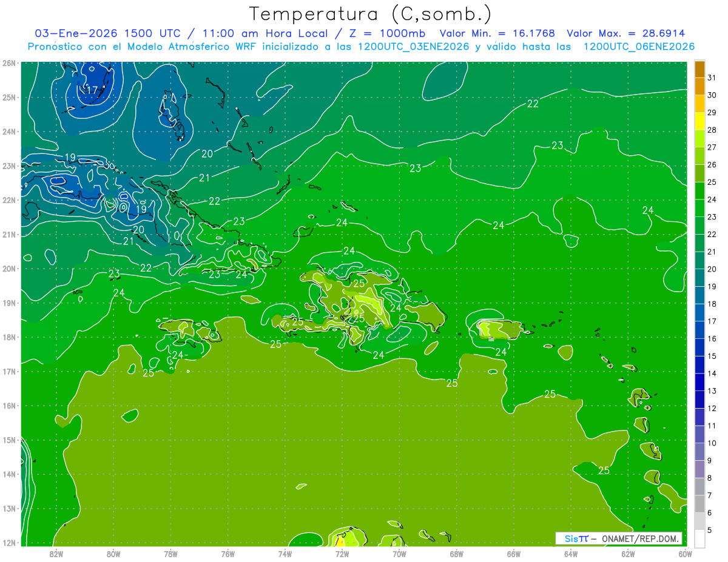Click longitude label "78W"
728x562 pixels.
pos(170,554)
